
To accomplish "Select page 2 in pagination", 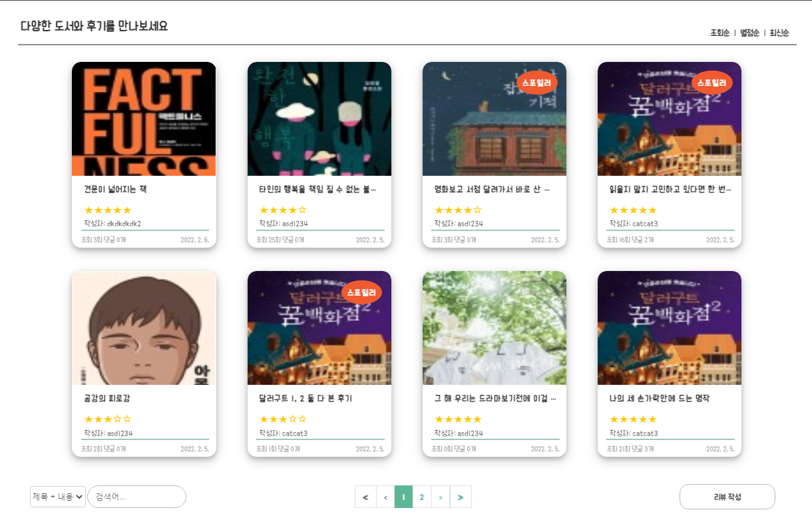I will tap(422, 497).
